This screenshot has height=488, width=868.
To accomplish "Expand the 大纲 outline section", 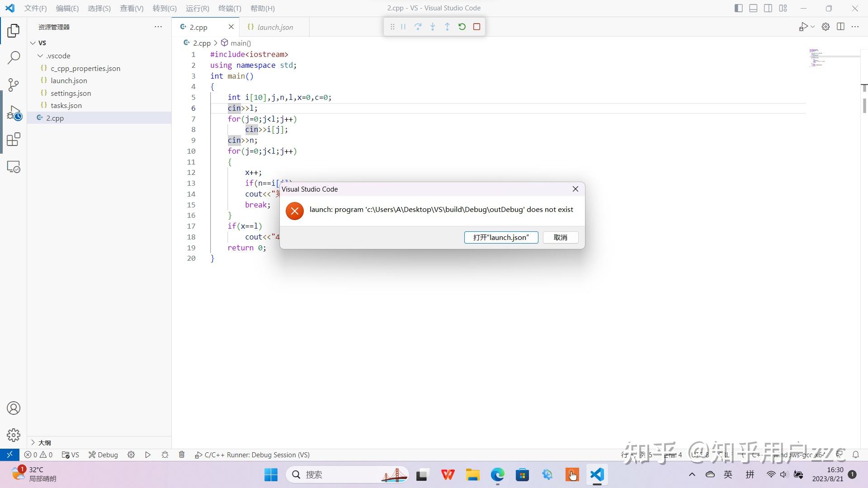I will (x=99, y=442).
